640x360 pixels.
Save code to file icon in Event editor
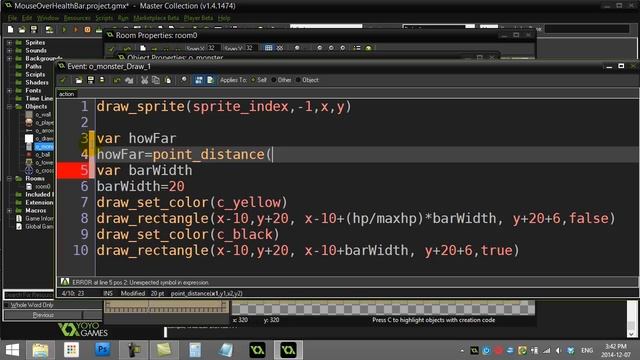click(91, 80)
